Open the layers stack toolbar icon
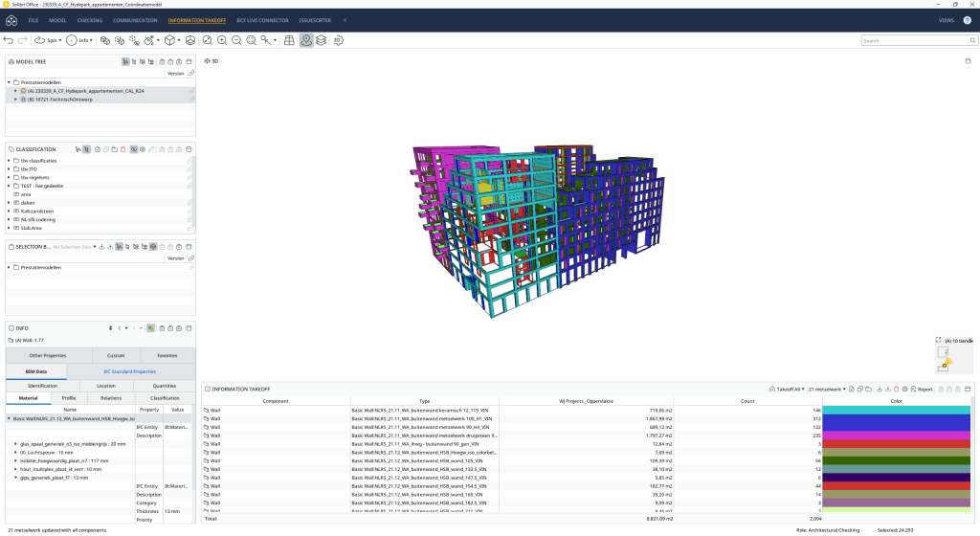 (322, 40)
